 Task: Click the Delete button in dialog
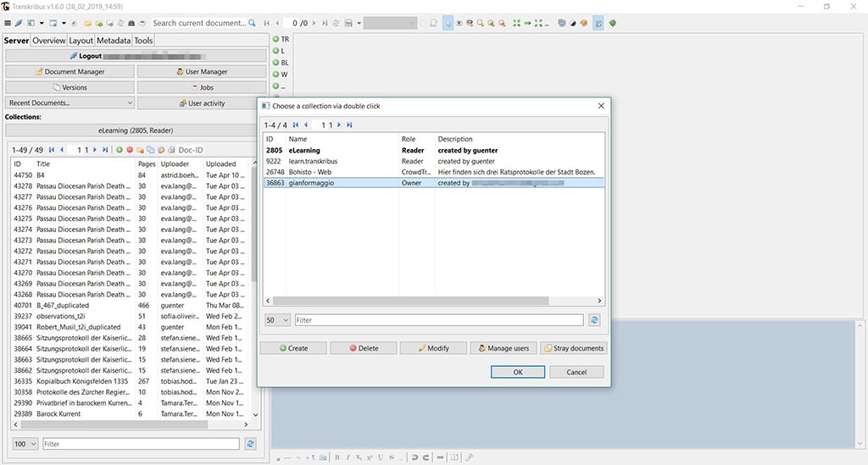364,348
